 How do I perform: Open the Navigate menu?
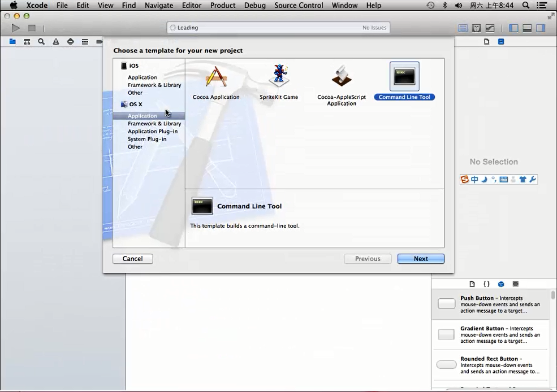click(x=159, y=5)
